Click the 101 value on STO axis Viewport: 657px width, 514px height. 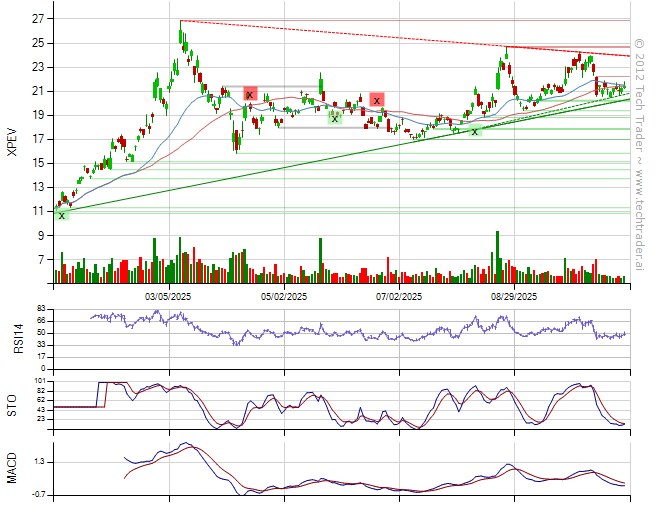click(x=40, y=381)
